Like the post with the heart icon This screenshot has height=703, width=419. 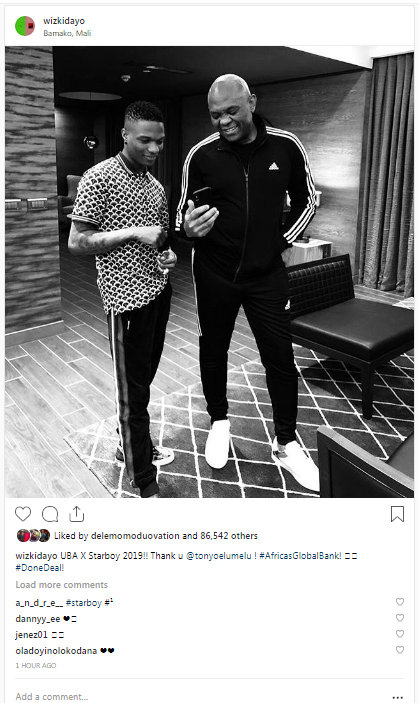coord(23,514)
